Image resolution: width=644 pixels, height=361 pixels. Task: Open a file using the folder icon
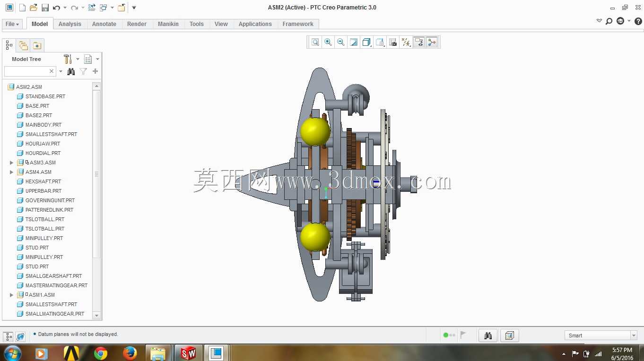coord(34,8)
